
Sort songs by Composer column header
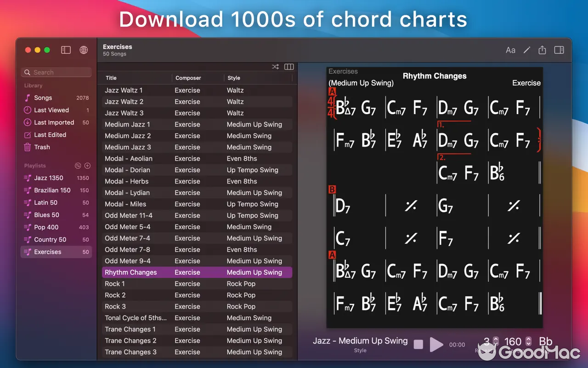click(188, 78)
